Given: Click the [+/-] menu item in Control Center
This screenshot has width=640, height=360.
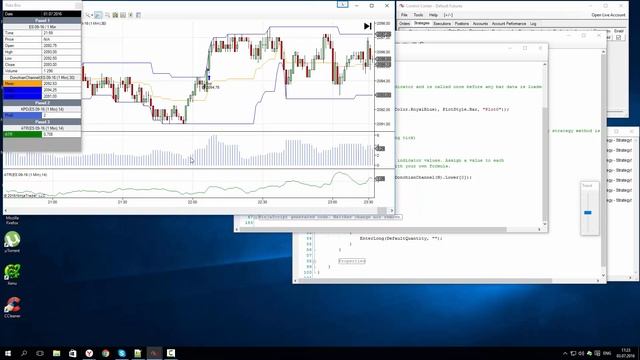Looking at the screenshot, I should pos(448,15).
